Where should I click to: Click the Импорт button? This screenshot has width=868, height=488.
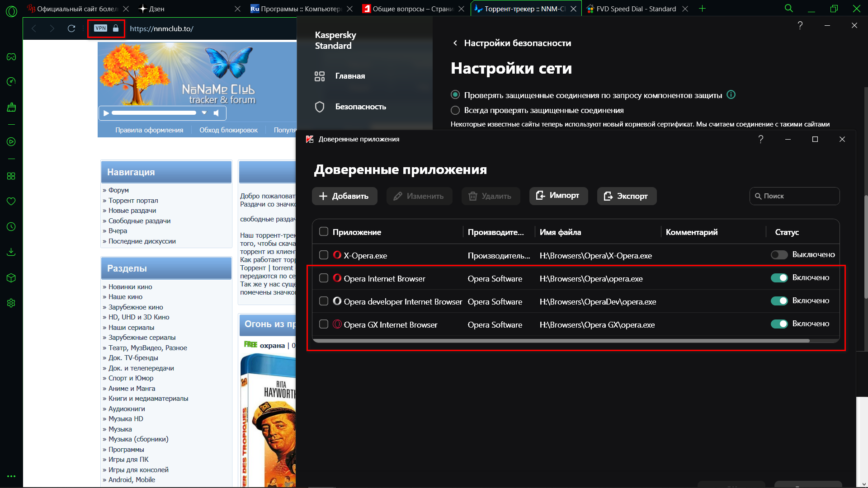tap(558, 196)
